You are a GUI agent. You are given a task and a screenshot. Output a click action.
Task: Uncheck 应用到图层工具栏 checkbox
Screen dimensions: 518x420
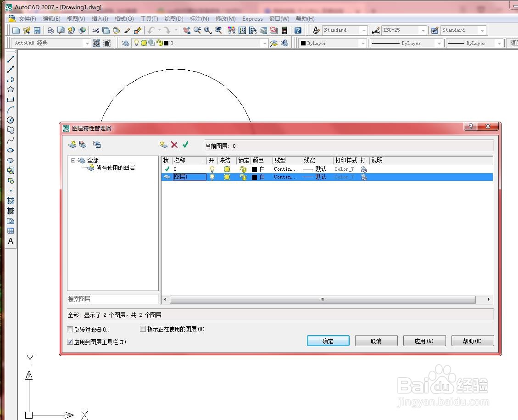pos(70,342)
